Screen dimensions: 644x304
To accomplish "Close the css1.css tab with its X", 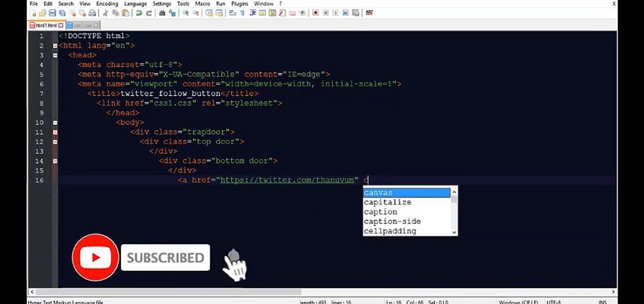I will (x=96, y=25).
